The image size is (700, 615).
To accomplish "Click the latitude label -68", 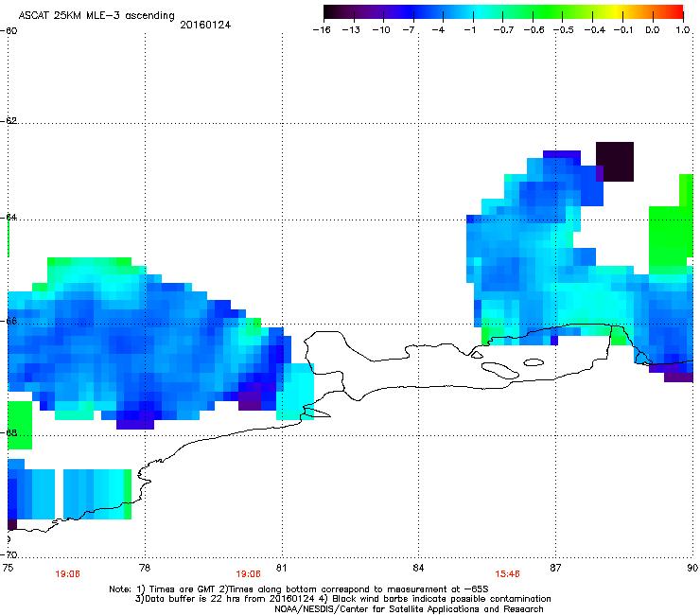I will tap(9, 432).
